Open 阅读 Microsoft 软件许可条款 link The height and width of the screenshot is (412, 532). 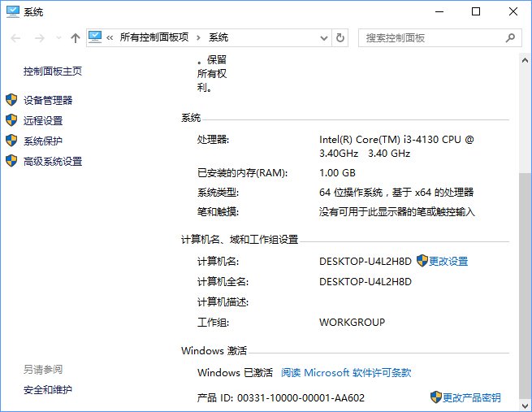(346, 372)
